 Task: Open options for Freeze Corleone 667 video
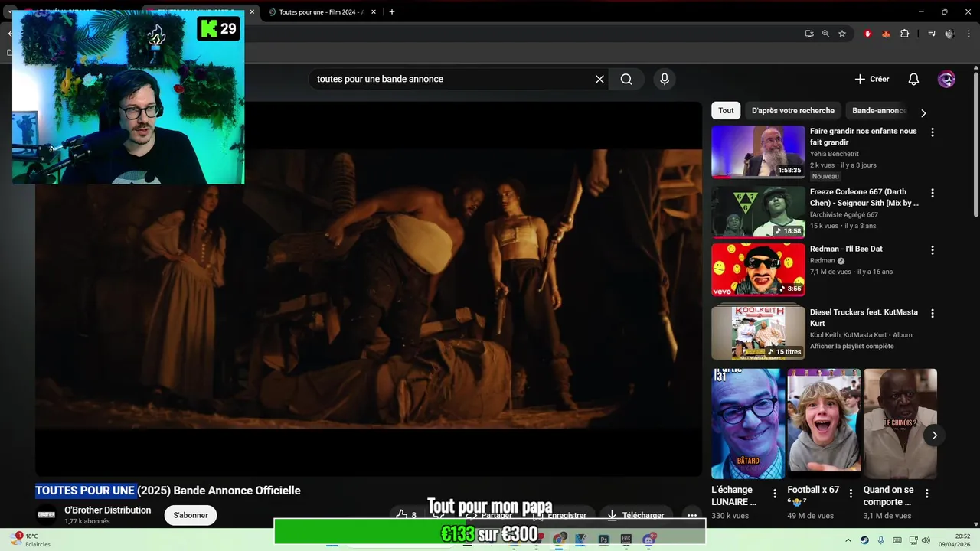[x=932, y=194]
